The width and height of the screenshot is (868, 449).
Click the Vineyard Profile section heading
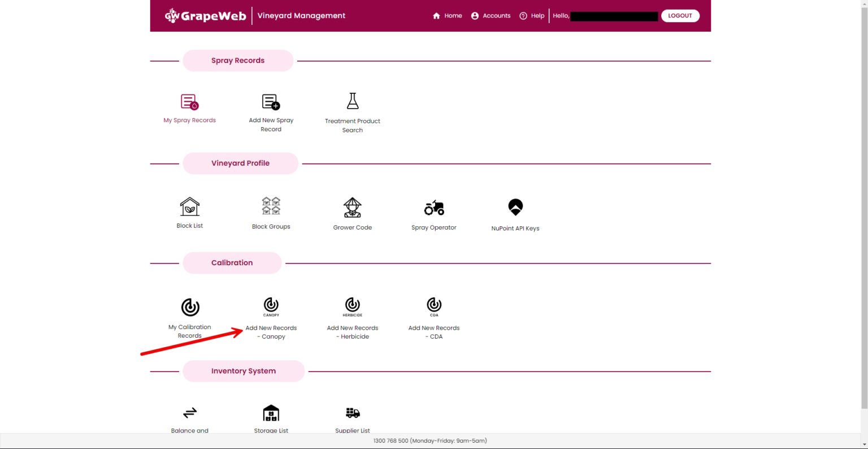pyautogui.click(x=241, y=163)
